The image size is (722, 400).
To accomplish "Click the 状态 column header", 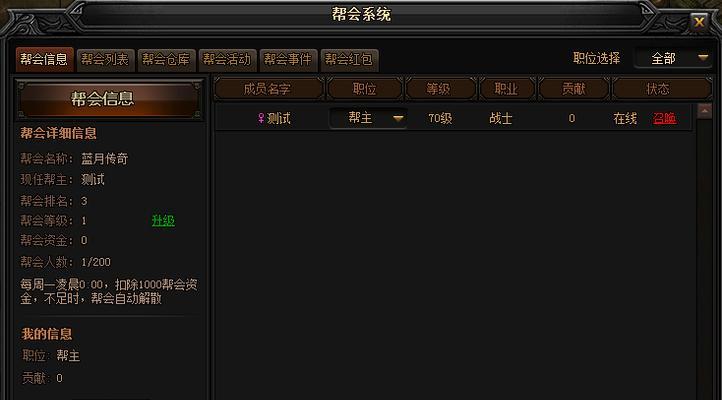I will click(x=660, y=89).
